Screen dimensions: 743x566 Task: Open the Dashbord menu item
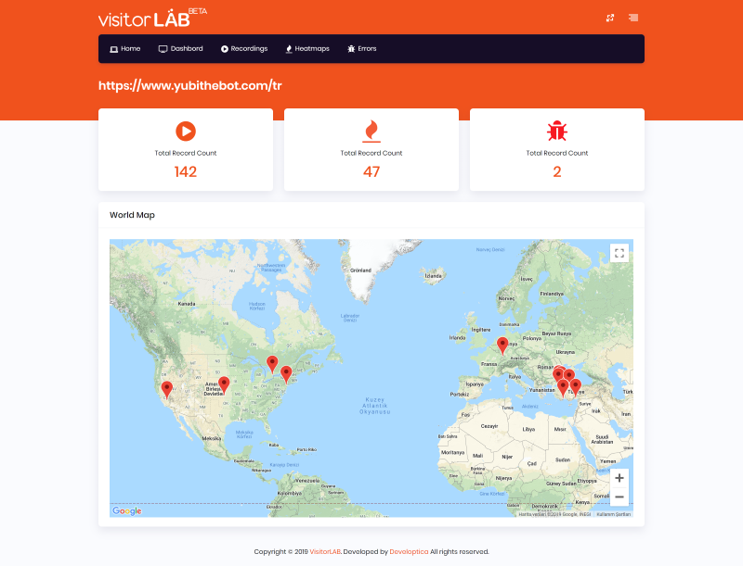click(x=181, y=49)
